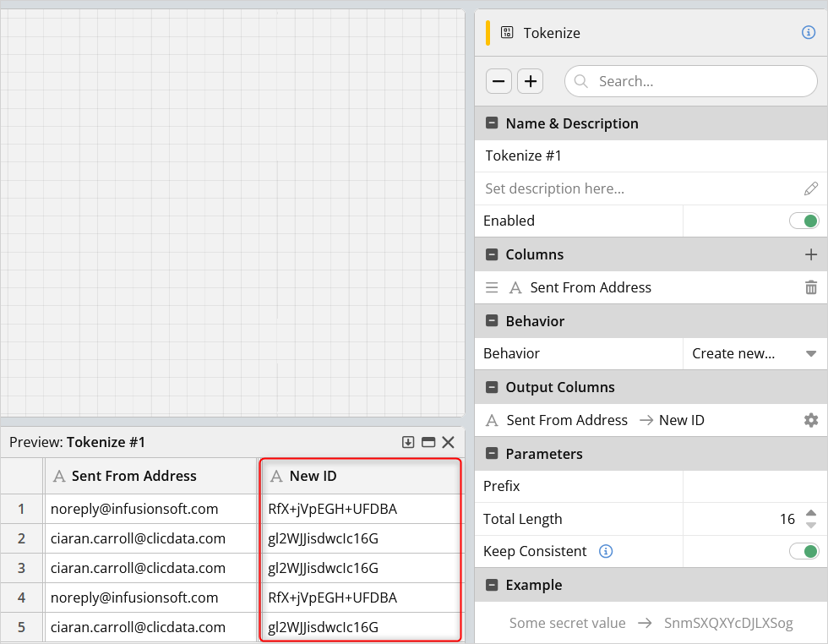This screenshot has height=644, width=828.
Task: Collapse the Columns section
Action: (x=492, y=254)
